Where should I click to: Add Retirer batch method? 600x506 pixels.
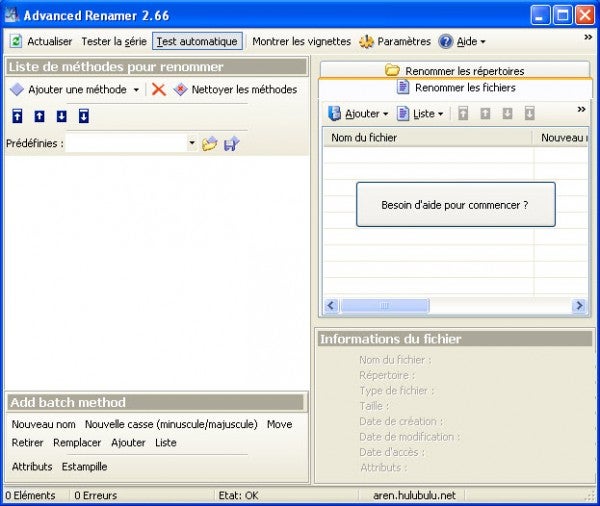point(28,442)
